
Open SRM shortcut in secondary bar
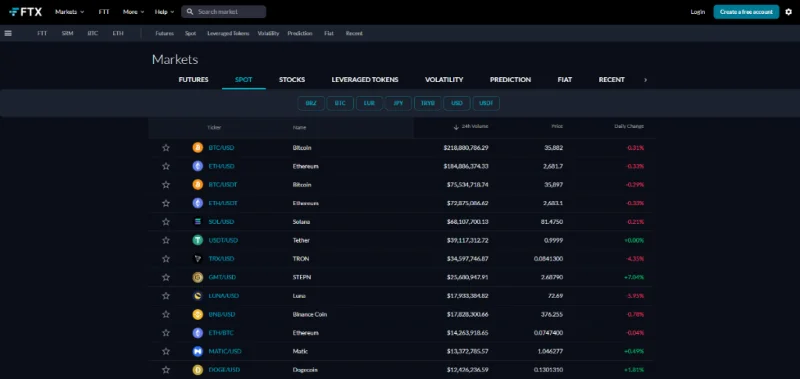click(x=67, y=33)
